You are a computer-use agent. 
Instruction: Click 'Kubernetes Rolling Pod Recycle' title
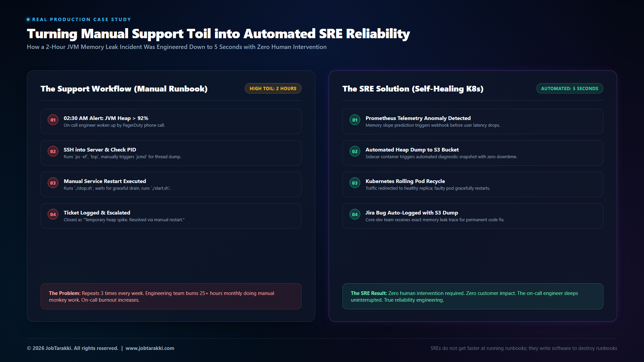click(405, 181)
